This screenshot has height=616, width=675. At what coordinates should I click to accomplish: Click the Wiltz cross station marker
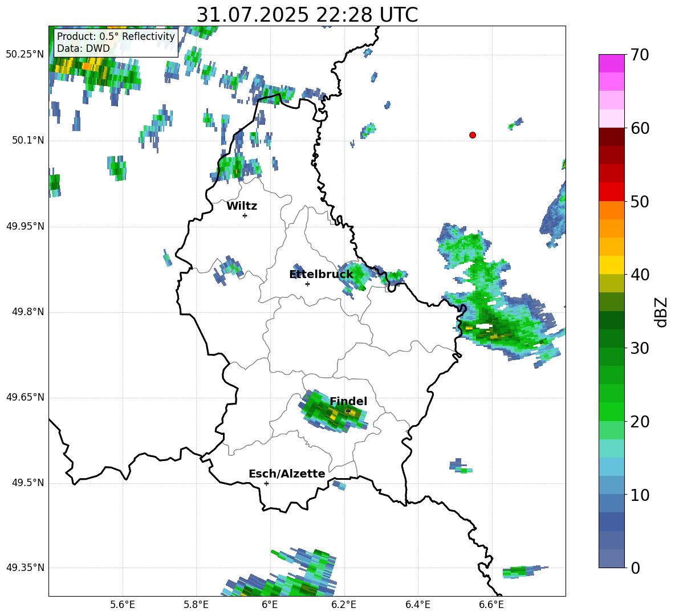tap(245, 215)
